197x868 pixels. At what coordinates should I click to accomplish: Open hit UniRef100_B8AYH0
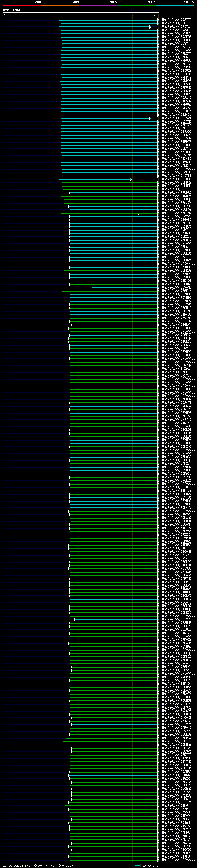(x=177, y=213)
